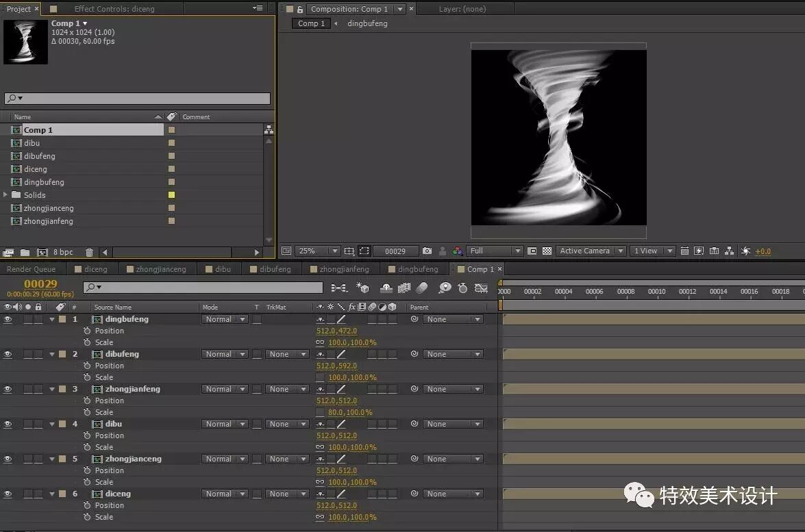Open 1 View layout dropdown
The width and height of the screenshot is (805, 532).
652,251
